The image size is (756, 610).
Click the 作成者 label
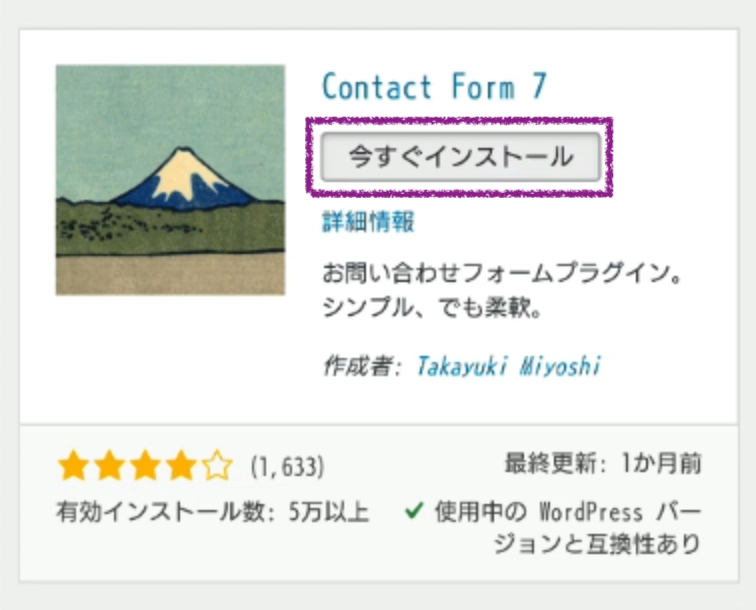358,366
